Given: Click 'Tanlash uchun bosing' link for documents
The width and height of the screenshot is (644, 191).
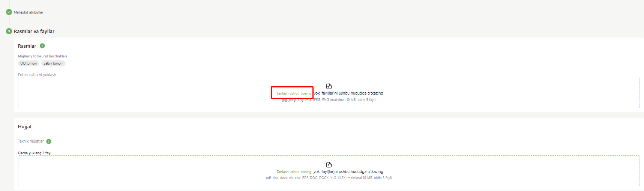Looking at the screenshot, I should (x=294, y=172).
